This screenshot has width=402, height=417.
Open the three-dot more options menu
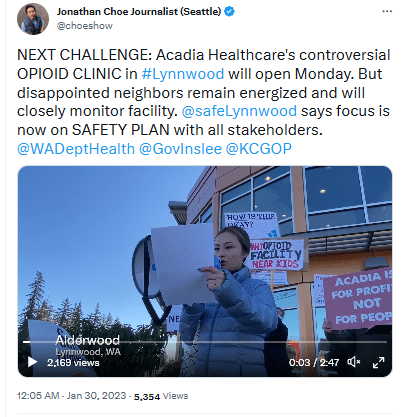[x=387, y=11]
